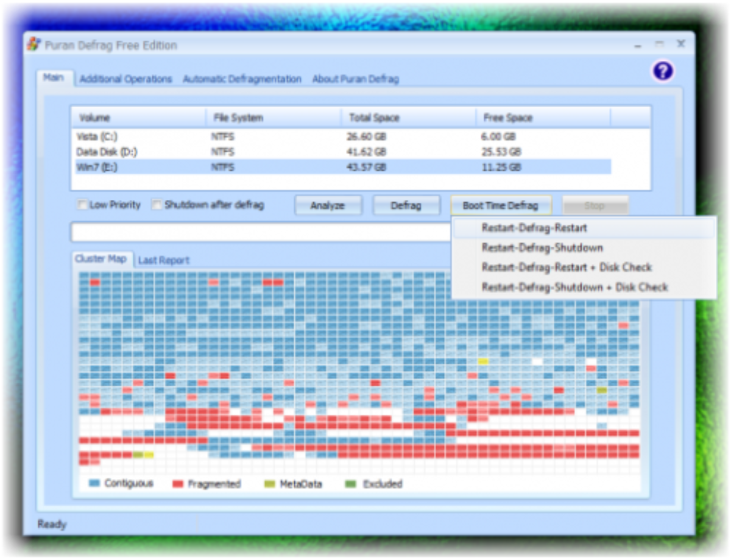Click the blue Contiguous legend swatch
The height and width of the screenshot is (560, 731).
[94, 483]
